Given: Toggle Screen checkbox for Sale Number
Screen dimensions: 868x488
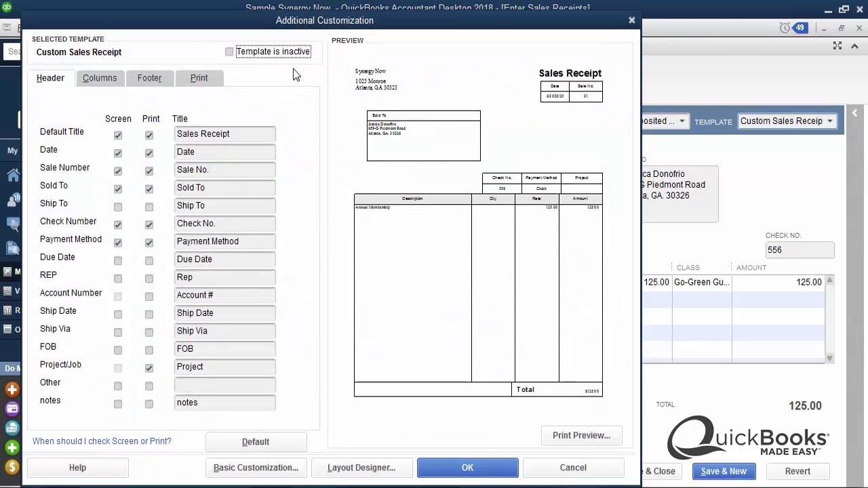Looking at the screenshot, I should 118,171.
